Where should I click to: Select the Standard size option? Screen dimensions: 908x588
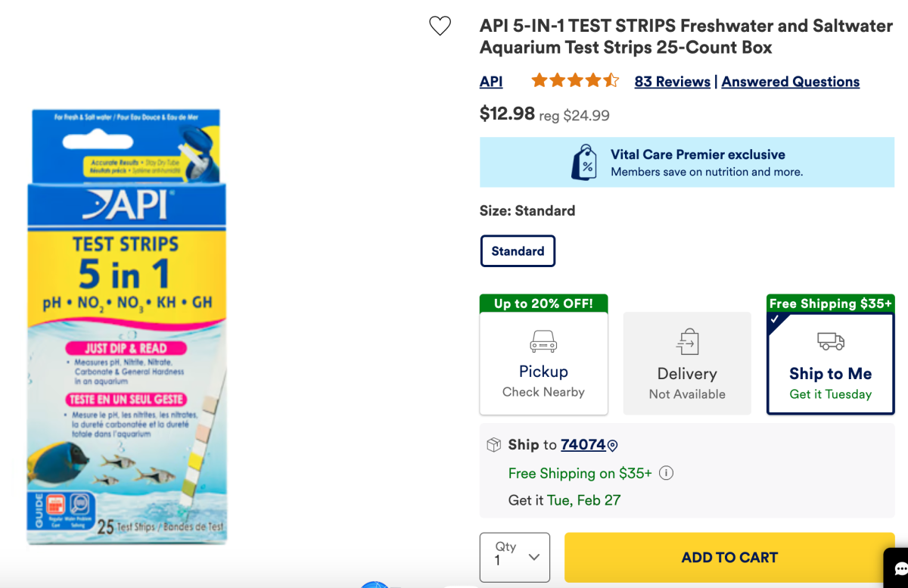tap(518, 251)
